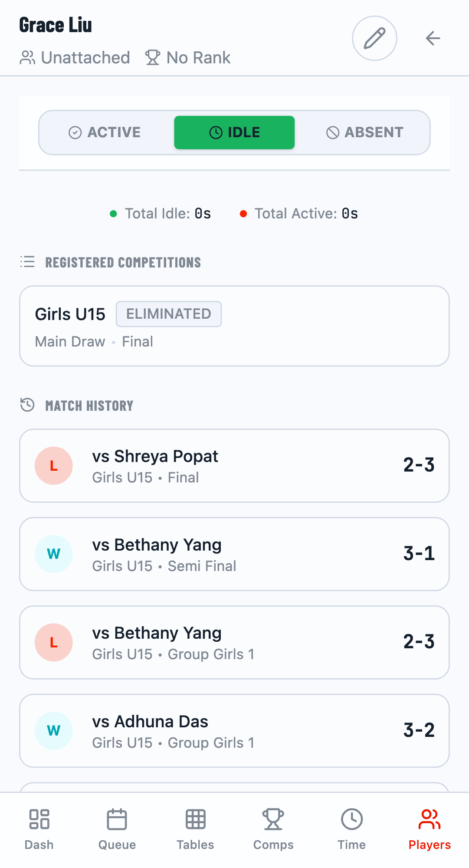Click the Total Idle green indicator dot

[x=114, y=213]
